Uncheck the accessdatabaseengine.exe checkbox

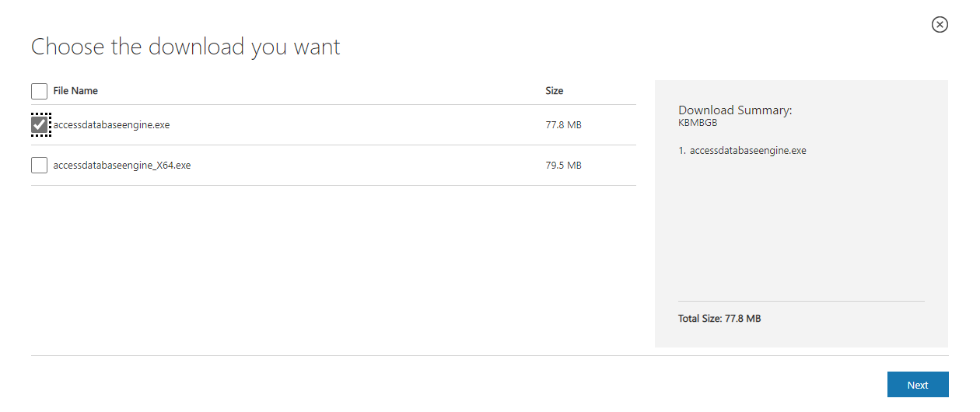(39, 124)
